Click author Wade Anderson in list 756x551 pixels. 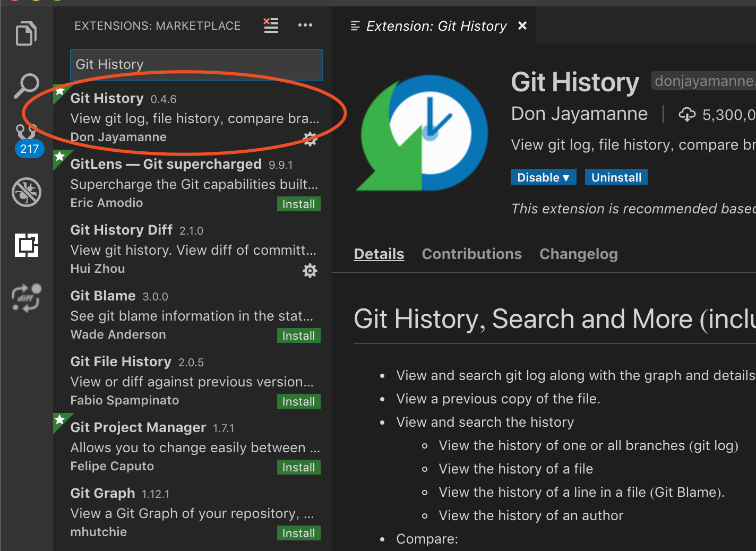click(x=118, y=334)
